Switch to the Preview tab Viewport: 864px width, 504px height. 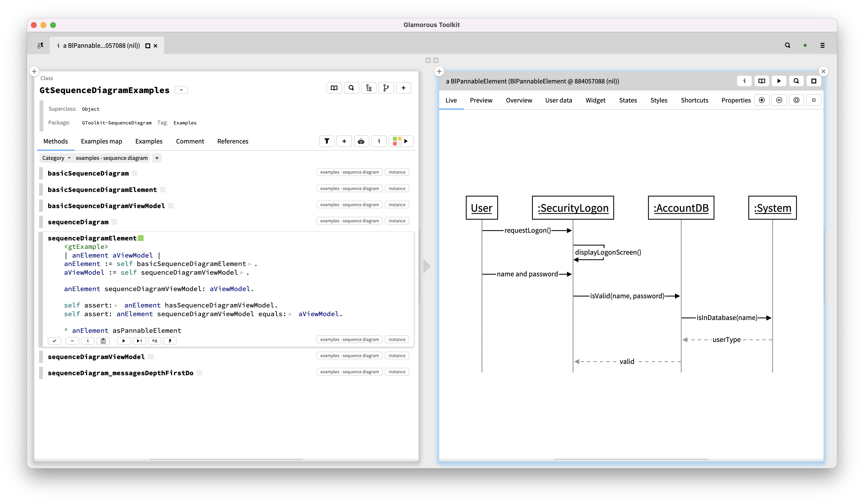(481, 100)
